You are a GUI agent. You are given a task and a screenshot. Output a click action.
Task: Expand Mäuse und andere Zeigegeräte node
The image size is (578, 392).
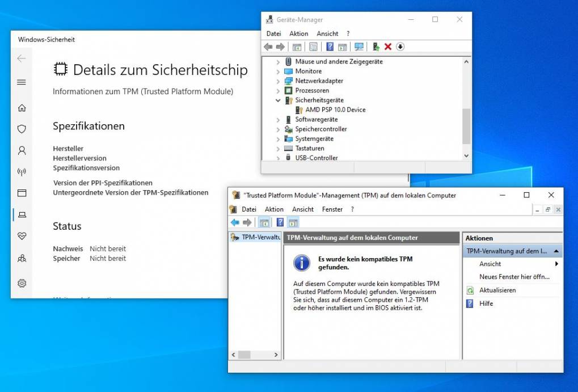(x=278, y=62)
